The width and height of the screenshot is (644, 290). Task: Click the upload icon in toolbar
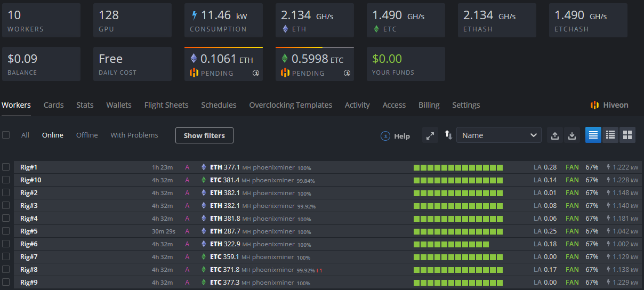555,135
